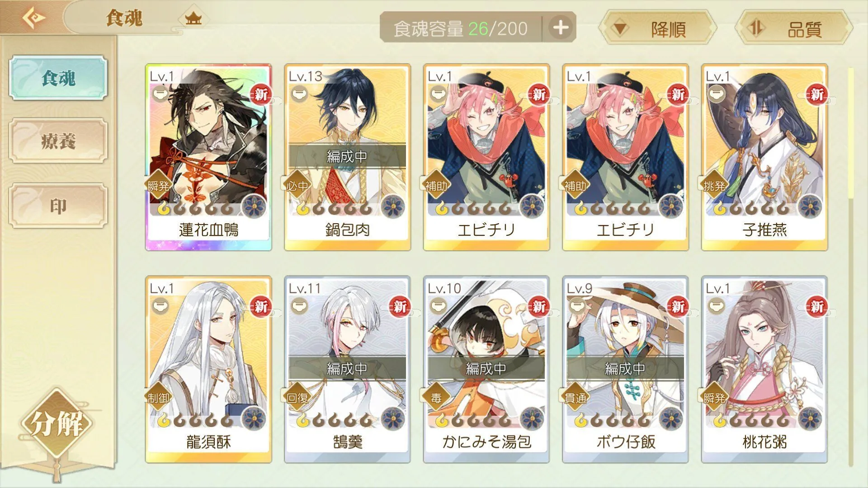Switch to the 療養 tab
This screenshot has width=868, height=488.
coord(58,141)
